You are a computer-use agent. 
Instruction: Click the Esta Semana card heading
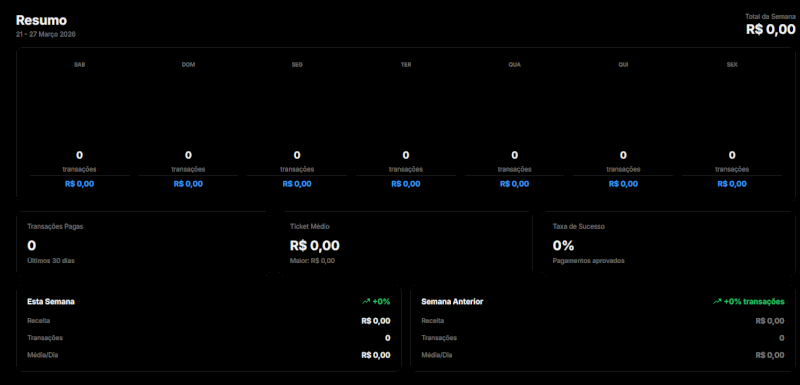point(51,302)
